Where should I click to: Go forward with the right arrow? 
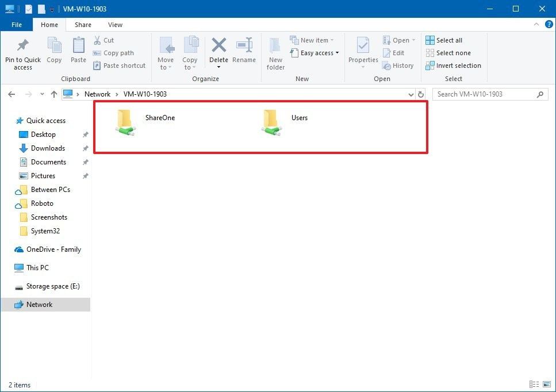click(29, 94)
